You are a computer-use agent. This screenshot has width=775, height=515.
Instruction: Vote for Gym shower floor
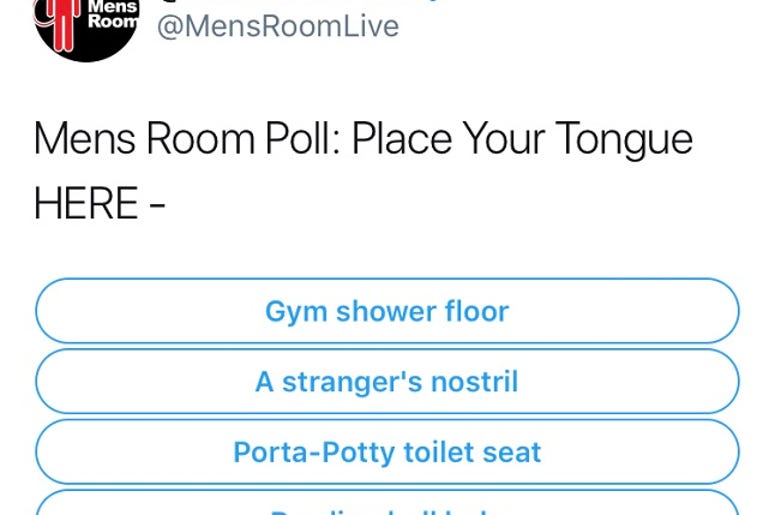388,311
